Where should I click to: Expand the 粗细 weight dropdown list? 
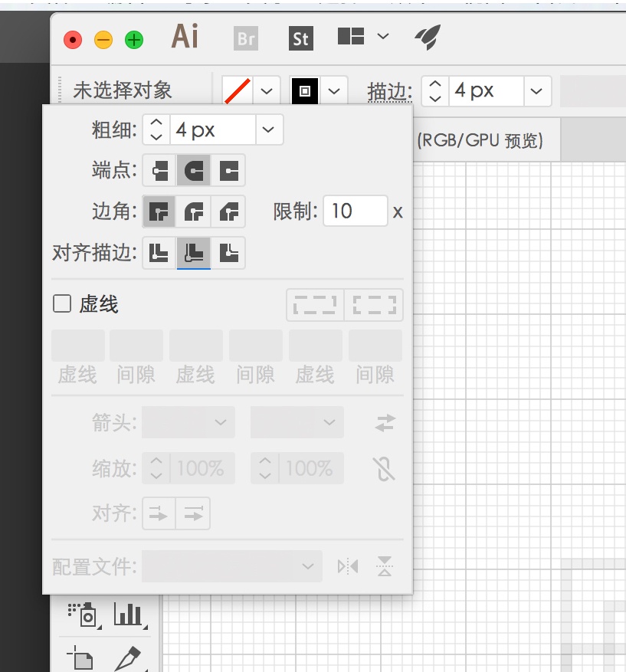click(x=268, y=129)
